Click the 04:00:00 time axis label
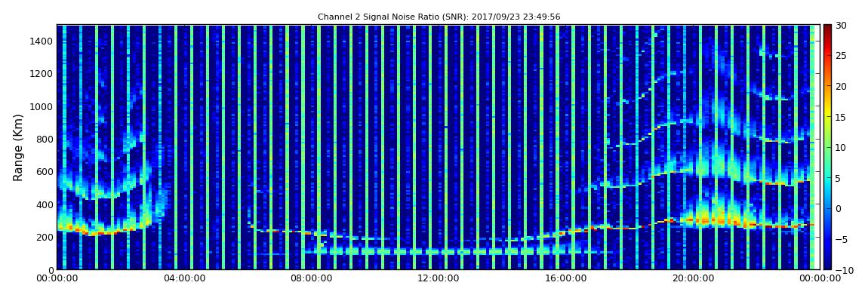This screenshot has width=868, height=307. (186, 278)
